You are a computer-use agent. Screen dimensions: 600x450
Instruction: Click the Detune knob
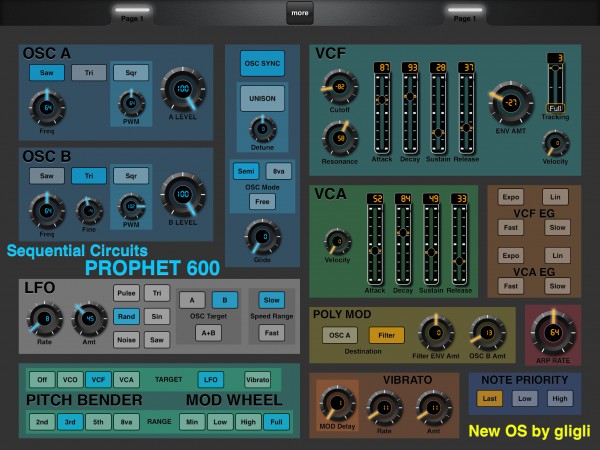(262, 129)
